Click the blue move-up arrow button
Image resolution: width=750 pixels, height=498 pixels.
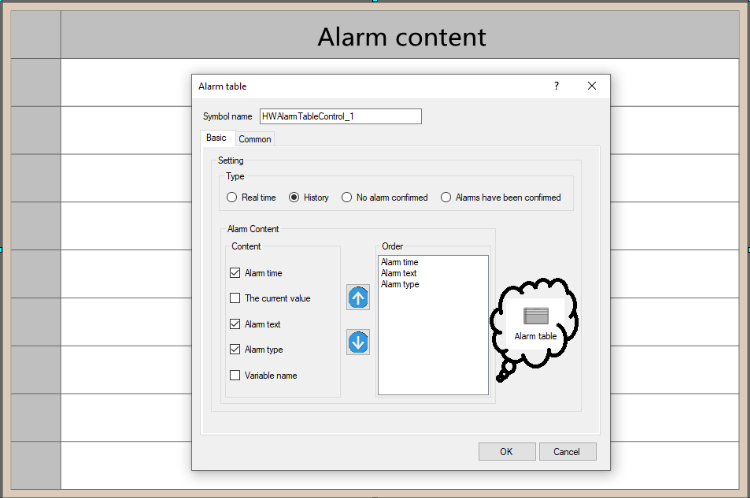point(358,297)
